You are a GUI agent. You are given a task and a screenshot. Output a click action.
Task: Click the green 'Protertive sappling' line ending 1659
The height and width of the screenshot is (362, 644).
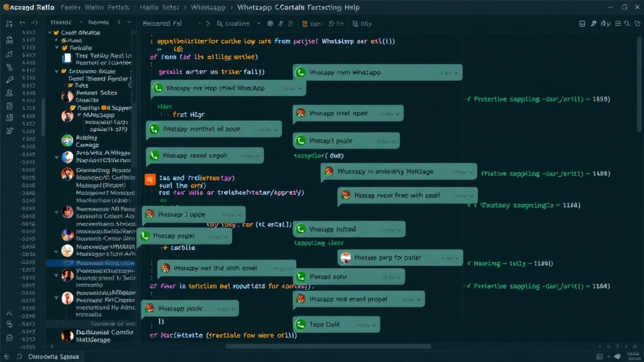(x=538, y=99)
